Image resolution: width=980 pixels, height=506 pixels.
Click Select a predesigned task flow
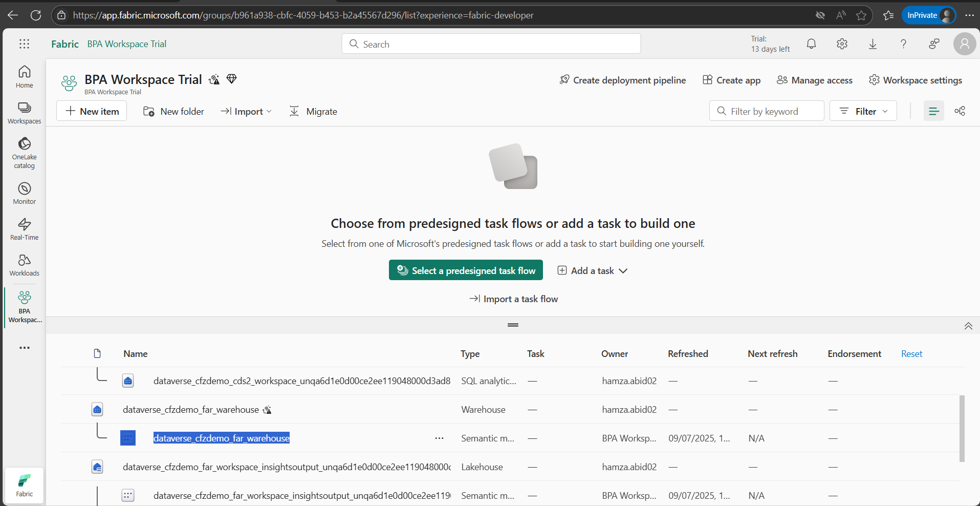pos(466,270)
